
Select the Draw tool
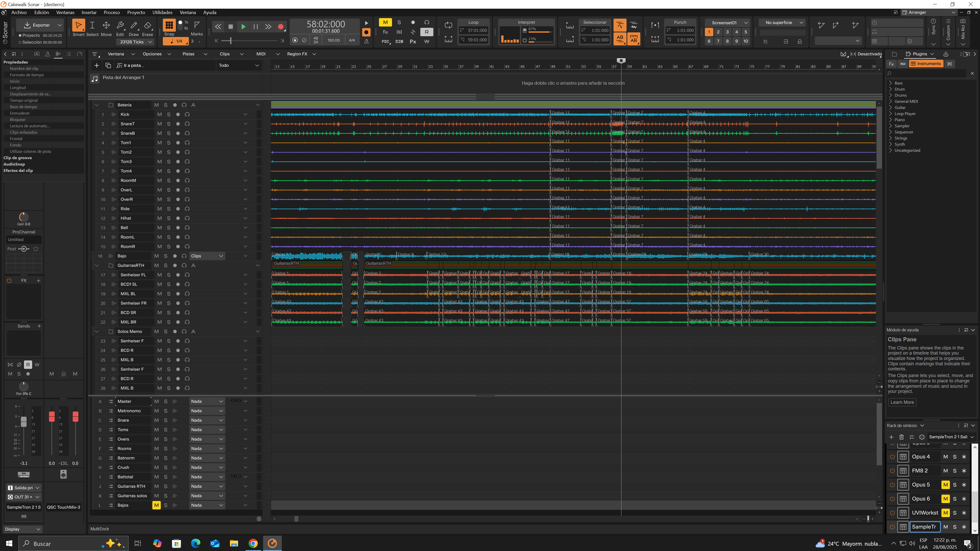(x=134, y=26)
